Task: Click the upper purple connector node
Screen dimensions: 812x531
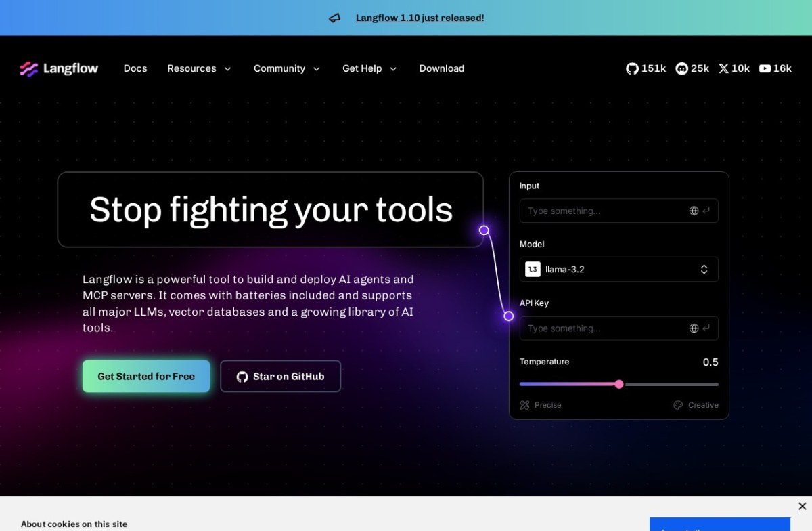Action: [484, 230]
